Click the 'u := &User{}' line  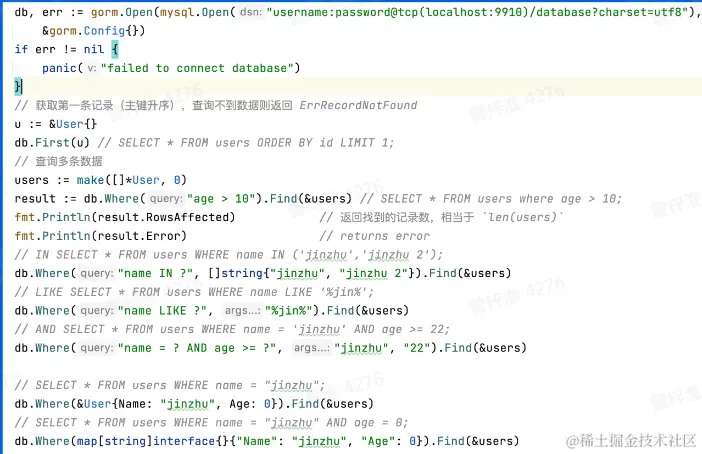tap(56, 124)
